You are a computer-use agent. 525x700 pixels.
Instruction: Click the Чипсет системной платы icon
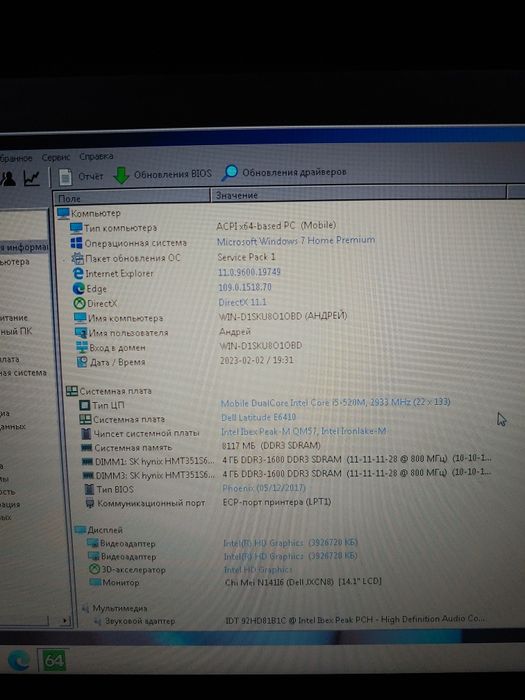point(86,433)
